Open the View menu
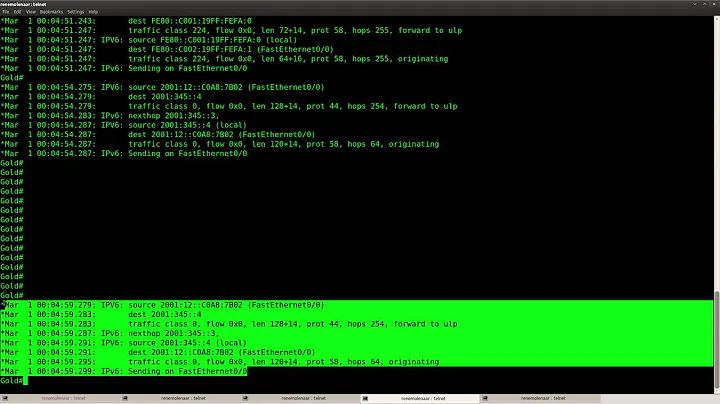Screen dimensions: 720x404 pyautogui.click(x=31, y=12)
